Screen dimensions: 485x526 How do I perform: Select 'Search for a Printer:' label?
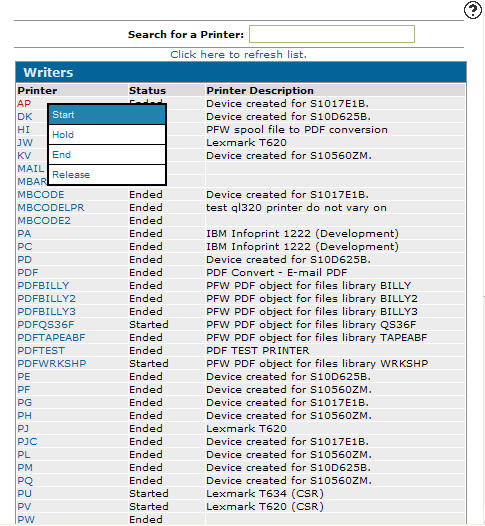click(186, 35)
